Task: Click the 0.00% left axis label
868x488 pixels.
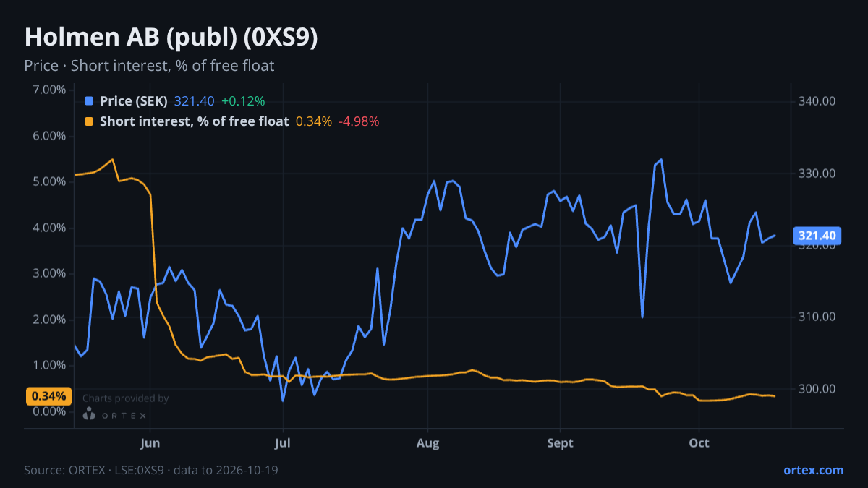Action: (49, 411)
